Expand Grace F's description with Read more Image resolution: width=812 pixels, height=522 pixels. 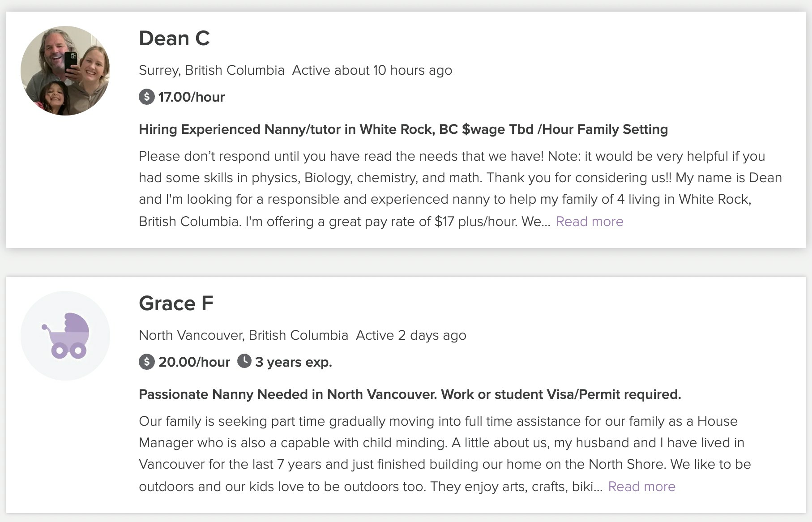coord(641,487)
